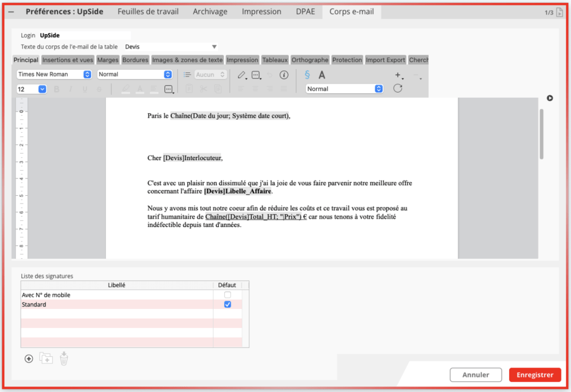Switch to the Archivage tab
This screenshot has width=571, height=392.
pos(210,11)
